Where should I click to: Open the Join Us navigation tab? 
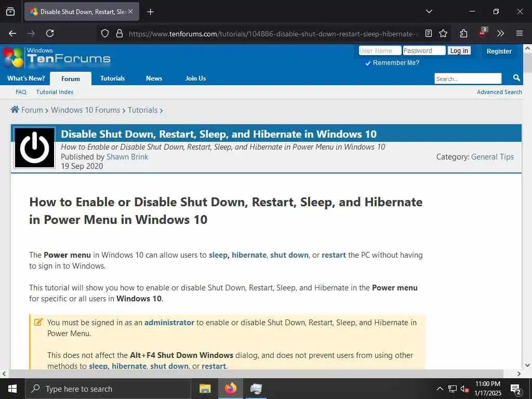pos(195,78)
